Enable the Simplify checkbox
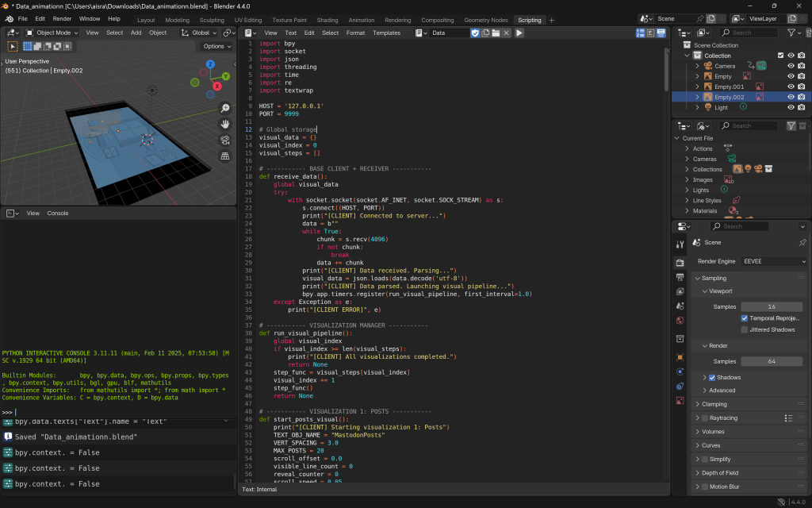Viewport: 812px width, 508px height. point(705,460)
